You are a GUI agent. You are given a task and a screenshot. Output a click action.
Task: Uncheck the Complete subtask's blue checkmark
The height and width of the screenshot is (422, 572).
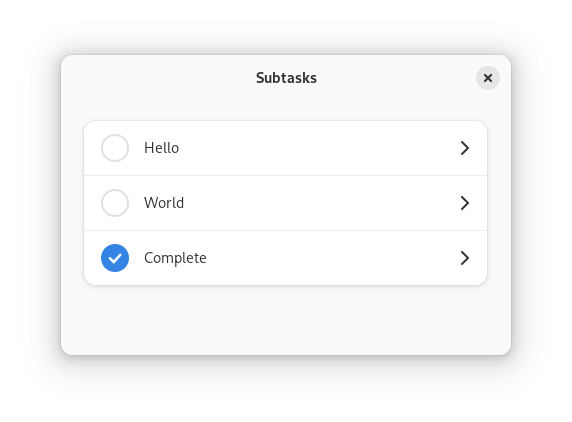pos(115,258)
